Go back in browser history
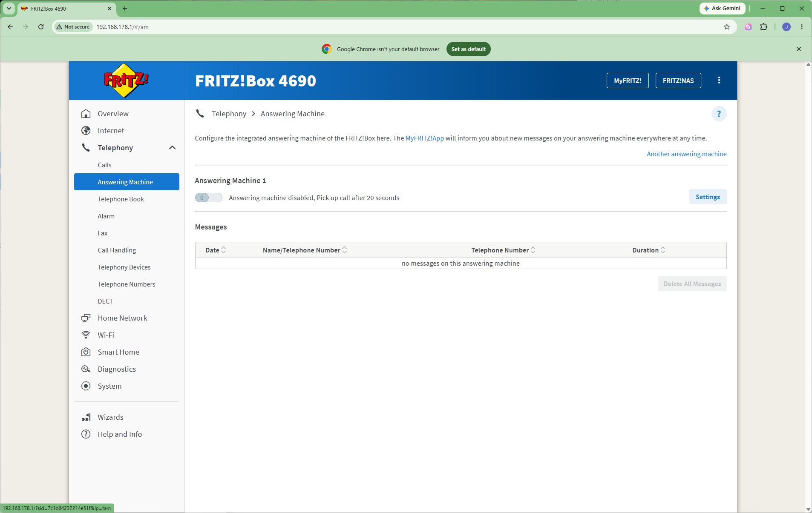The width and height of the screenshot is (812, 513). pos(10,27)
